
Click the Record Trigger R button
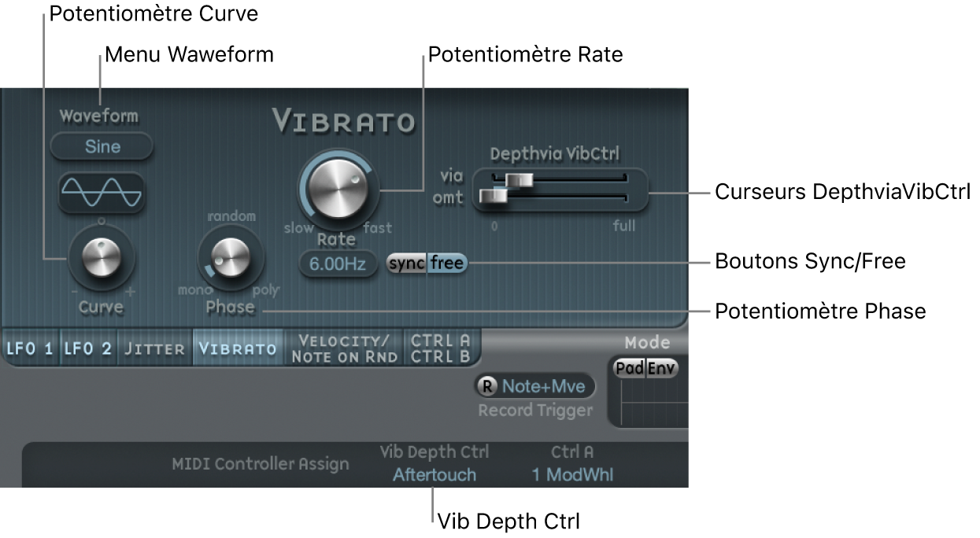[x=488, y=386]
